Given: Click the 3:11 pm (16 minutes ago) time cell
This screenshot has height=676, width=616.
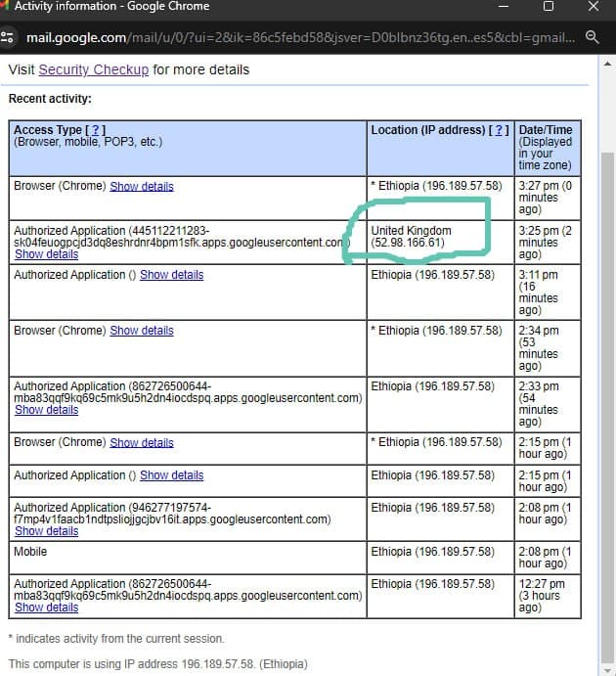Looking at the screenshot, I should point(548,293).
